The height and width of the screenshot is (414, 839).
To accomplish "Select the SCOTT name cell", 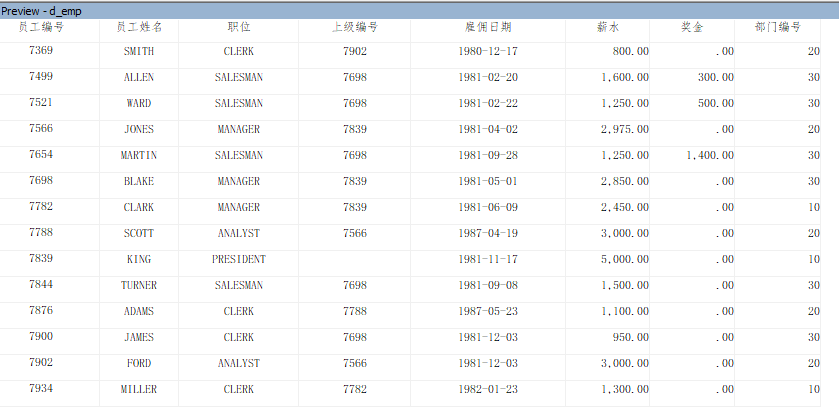I will 139,234.
